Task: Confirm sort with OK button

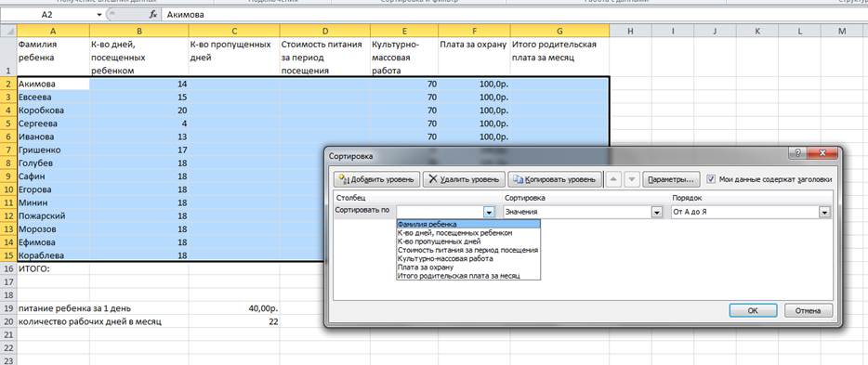Action: coord(753,311)
